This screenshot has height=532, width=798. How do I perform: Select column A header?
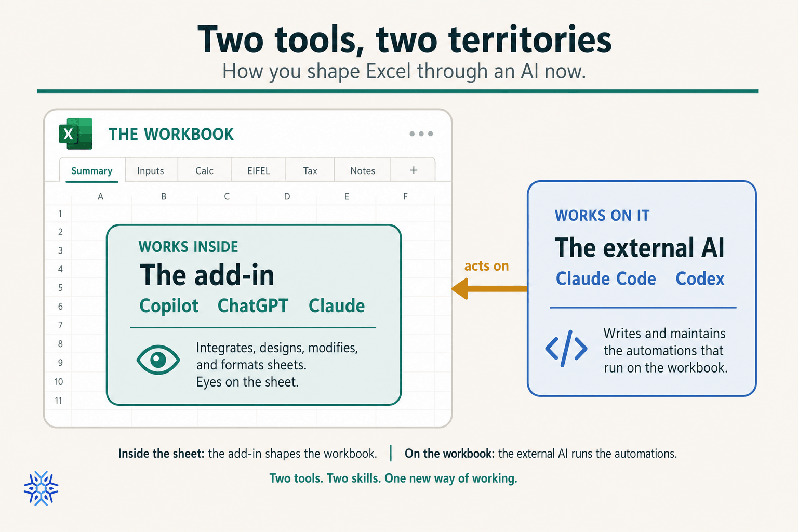pos(100,196)
